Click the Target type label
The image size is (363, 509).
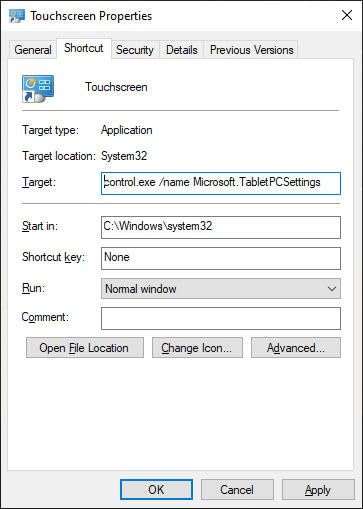(50, 130)
